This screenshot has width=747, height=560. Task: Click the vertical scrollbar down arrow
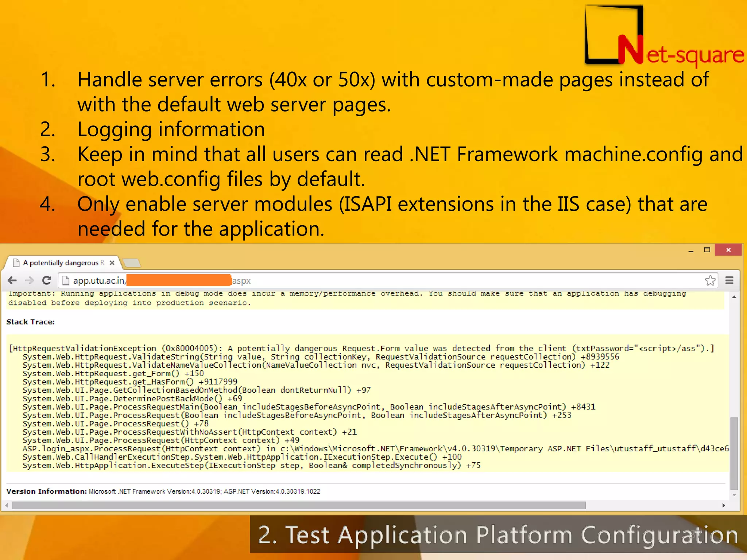734,495
